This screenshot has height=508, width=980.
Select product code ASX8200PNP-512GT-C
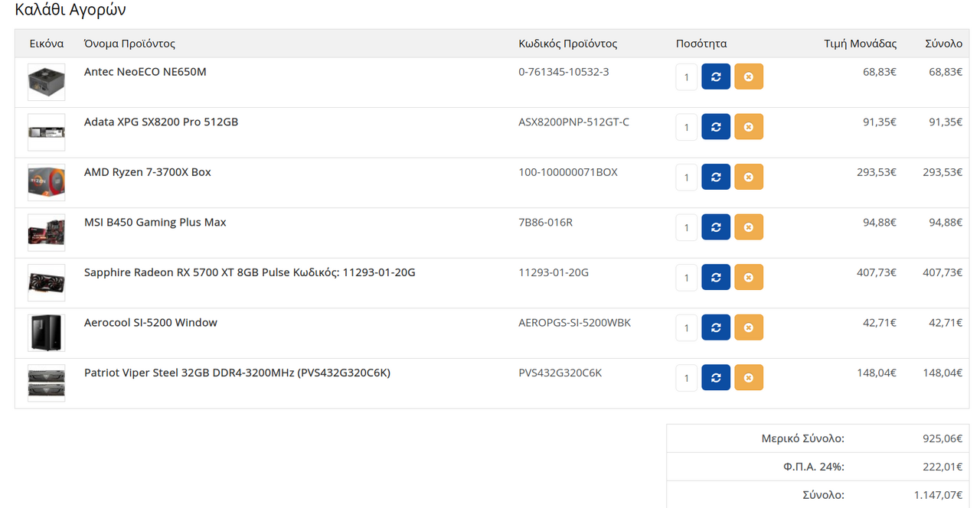[574, 122]
